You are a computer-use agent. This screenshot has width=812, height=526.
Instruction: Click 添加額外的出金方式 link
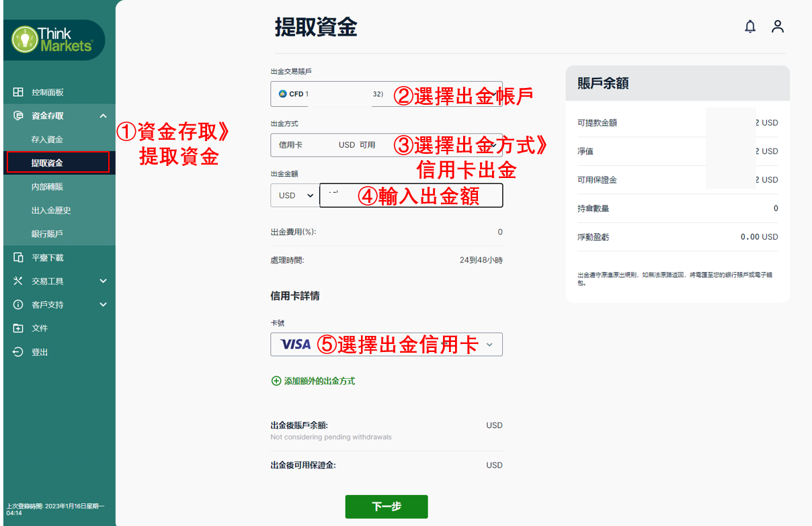[x=319, y=381]
